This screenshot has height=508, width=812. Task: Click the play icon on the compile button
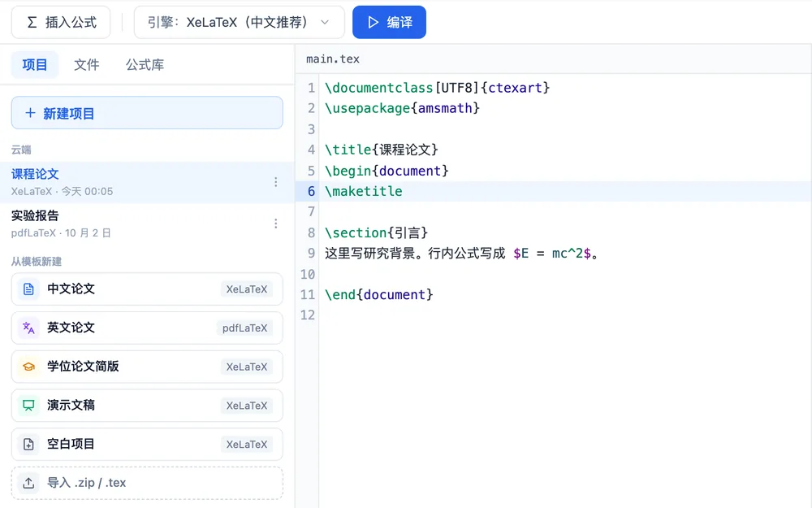tap(373, 22)
